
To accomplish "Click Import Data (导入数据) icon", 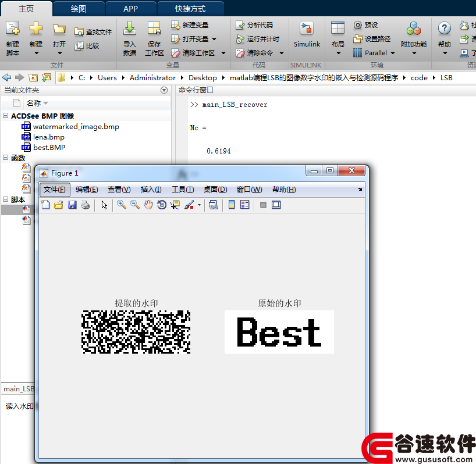I will (130, 28).
